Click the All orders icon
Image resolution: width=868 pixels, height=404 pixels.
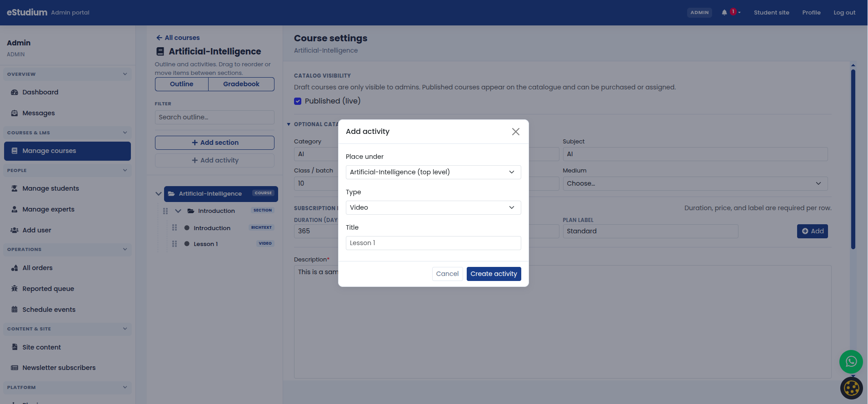point(15,268)
